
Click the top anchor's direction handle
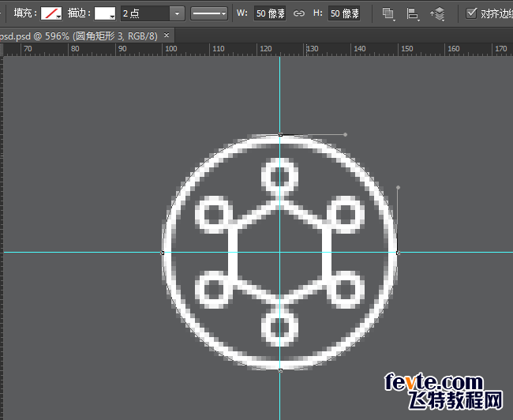345,134
